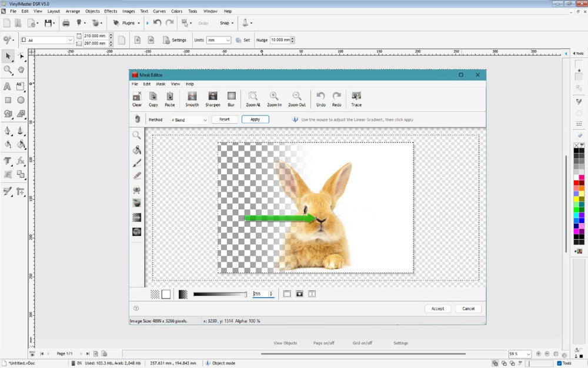Toggle the image view mode button

coord(287,294)
